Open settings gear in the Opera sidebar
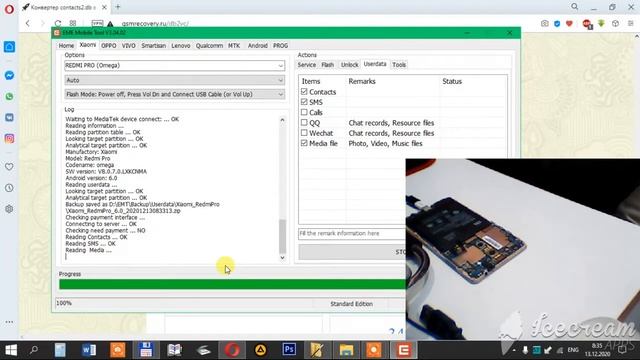 9,209
